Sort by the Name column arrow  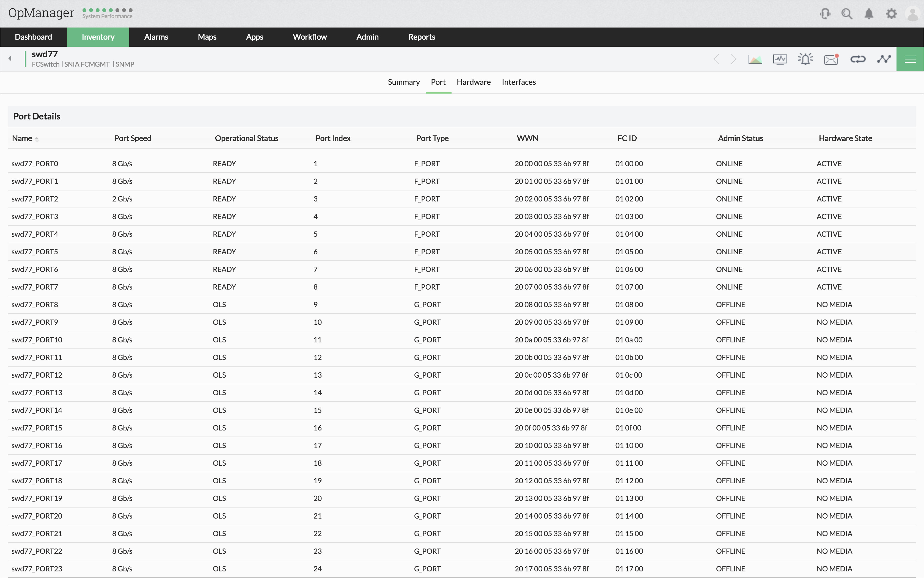click(x=37, y=139)
